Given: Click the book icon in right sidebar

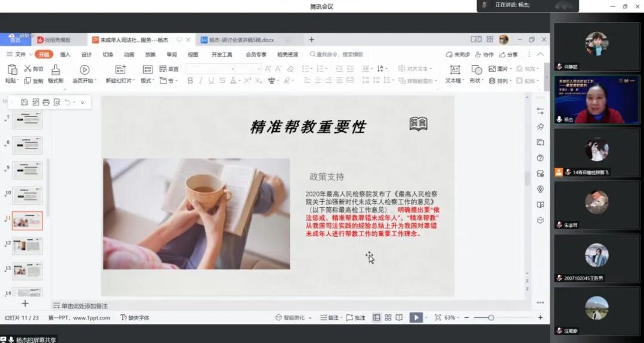Looking at the screenshot, I should (x=540, y=205).
